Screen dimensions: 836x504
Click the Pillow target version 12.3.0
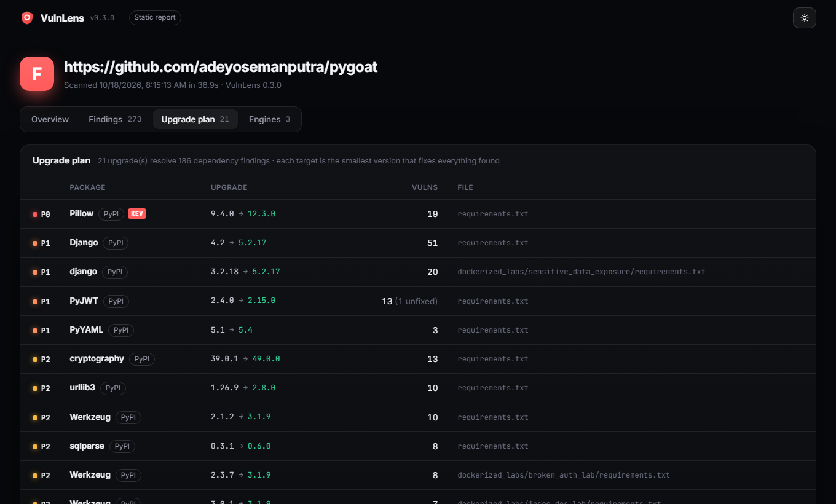tap(261, 214)
